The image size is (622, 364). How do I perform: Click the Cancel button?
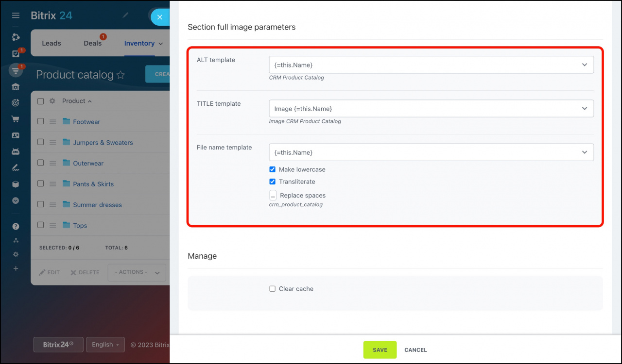tap(415, 350)
